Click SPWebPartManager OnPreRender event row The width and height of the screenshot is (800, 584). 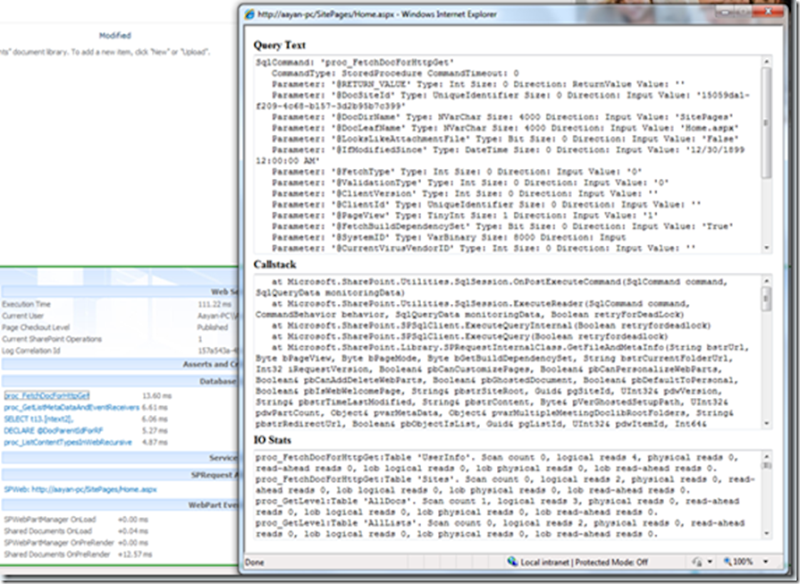tap(76, 543)
